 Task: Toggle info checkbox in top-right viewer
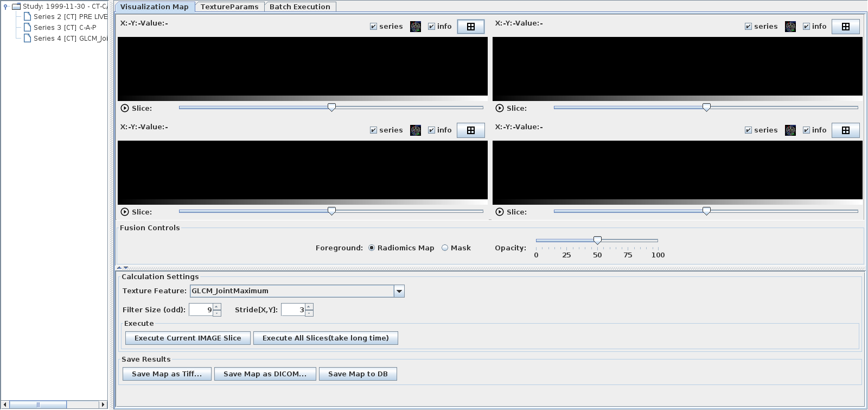tap(806, 27)
